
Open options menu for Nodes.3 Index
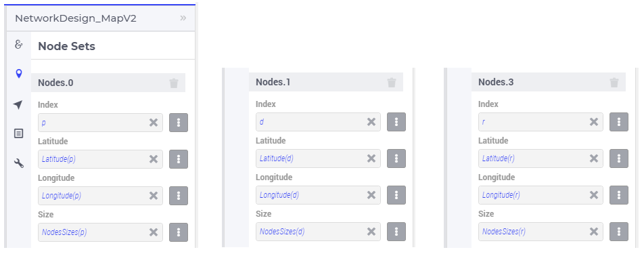(x=619, y=122)
